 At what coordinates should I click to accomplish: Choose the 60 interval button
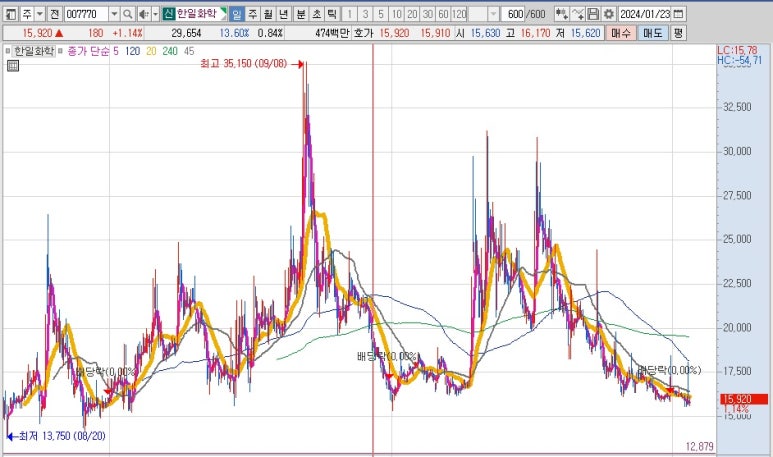(443, 14)
